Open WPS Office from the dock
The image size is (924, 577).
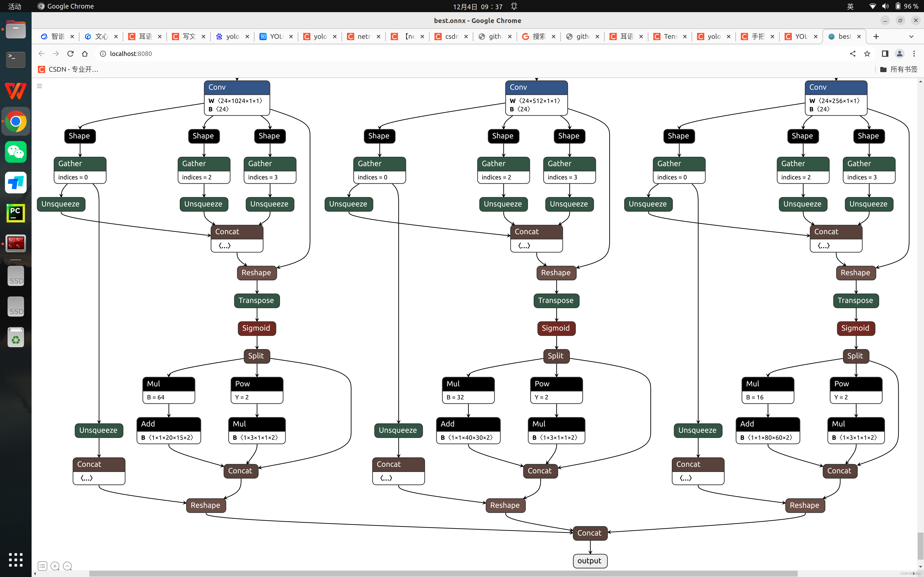pos(15,91)
